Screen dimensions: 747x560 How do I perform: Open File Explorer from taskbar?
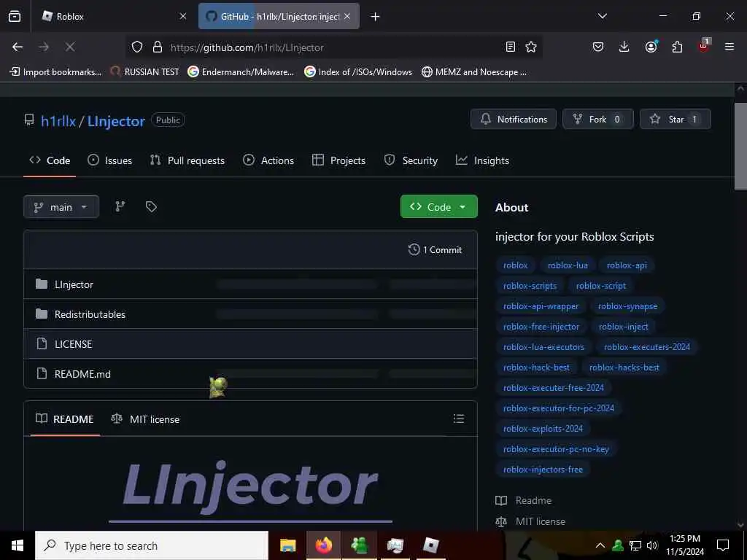pos(287,545)
